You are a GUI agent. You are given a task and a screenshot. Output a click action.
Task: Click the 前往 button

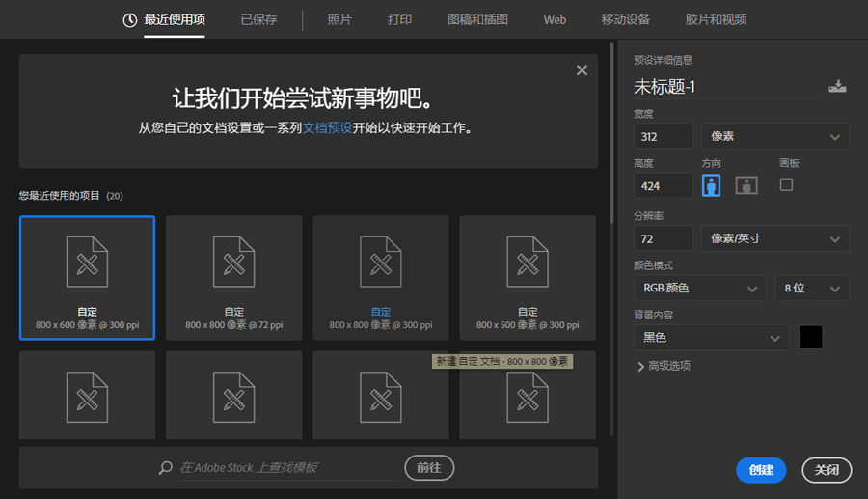tap(429, 468)
